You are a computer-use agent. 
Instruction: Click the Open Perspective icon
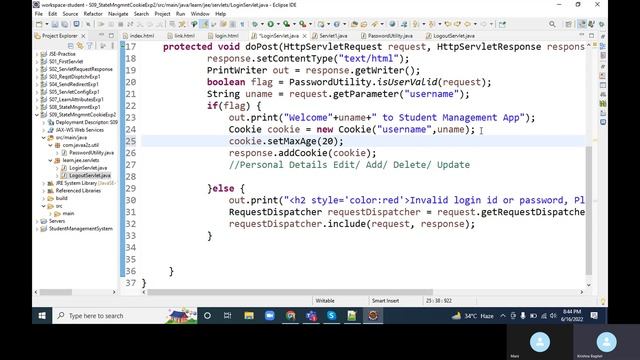tap(568, 24)
